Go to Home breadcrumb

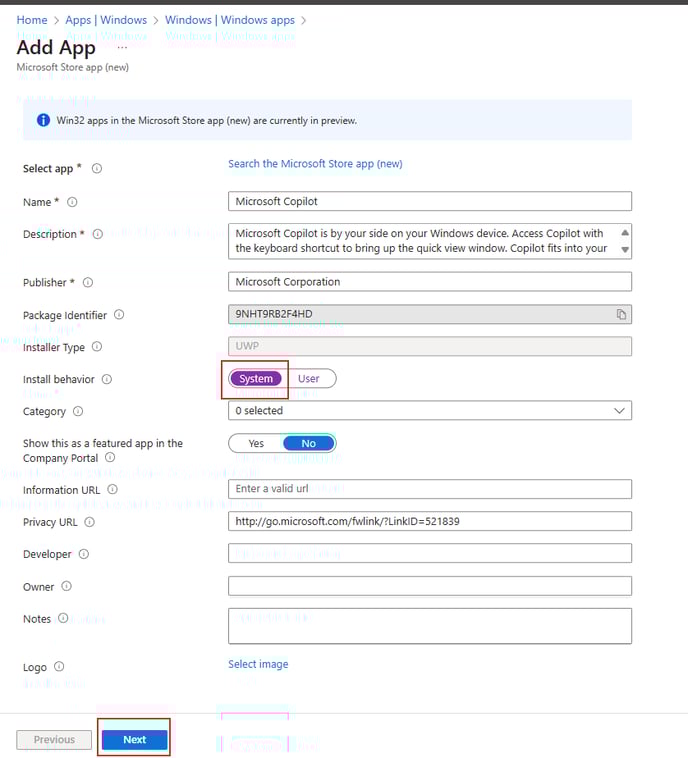point(32,20)
